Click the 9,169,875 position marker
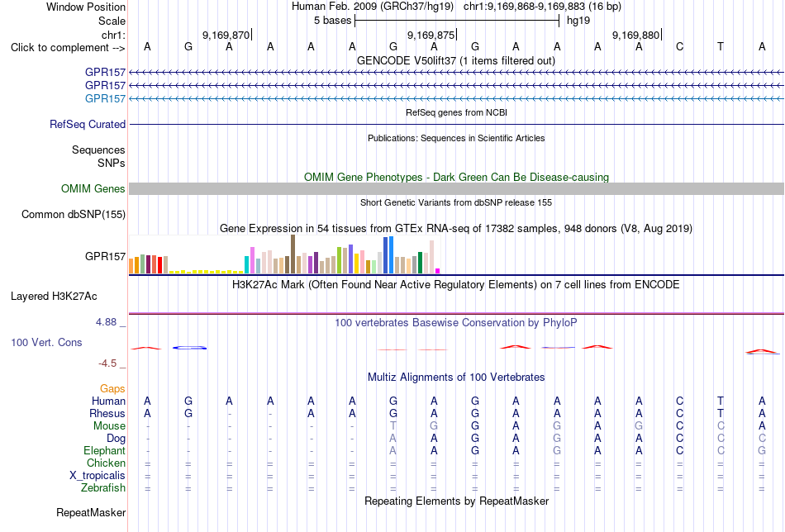Image resolution: width=785 pixels, height=532 pixels. point(431,35)
